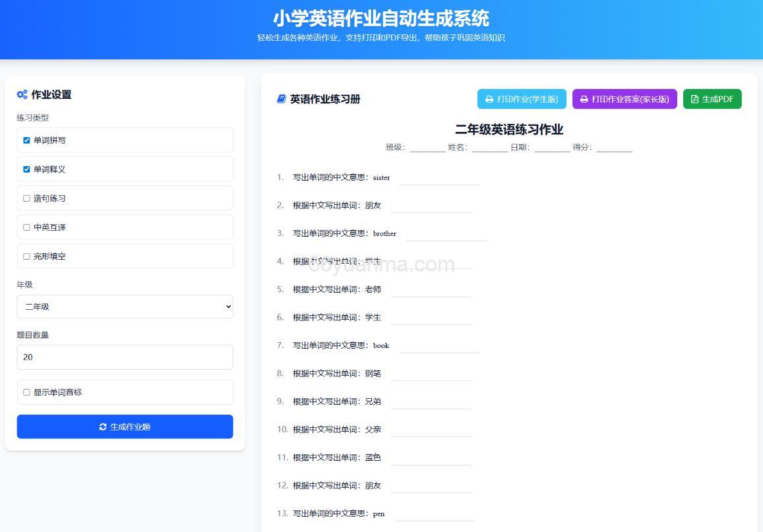This screenshot has width=763, height=532.
Task: Click the 打印作业(学生版) button
Action: pos(522,99)
